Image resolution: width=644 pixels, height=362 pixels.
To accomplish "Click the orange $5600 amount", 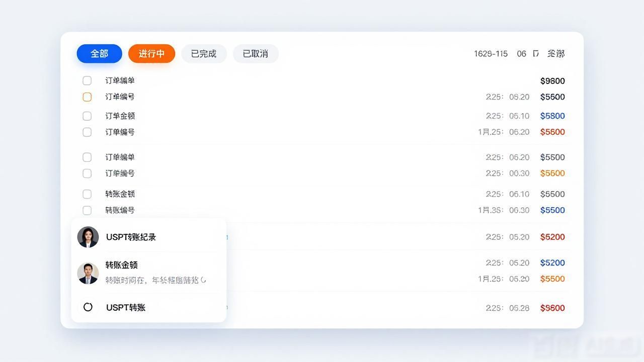I will pos(552,173).
